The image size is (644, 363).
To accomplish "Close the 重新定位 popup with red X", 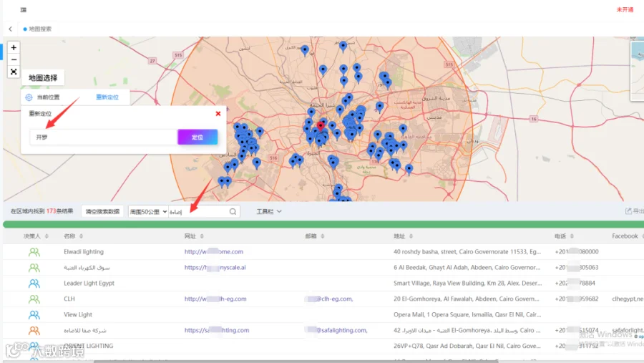I will (218, 113).
